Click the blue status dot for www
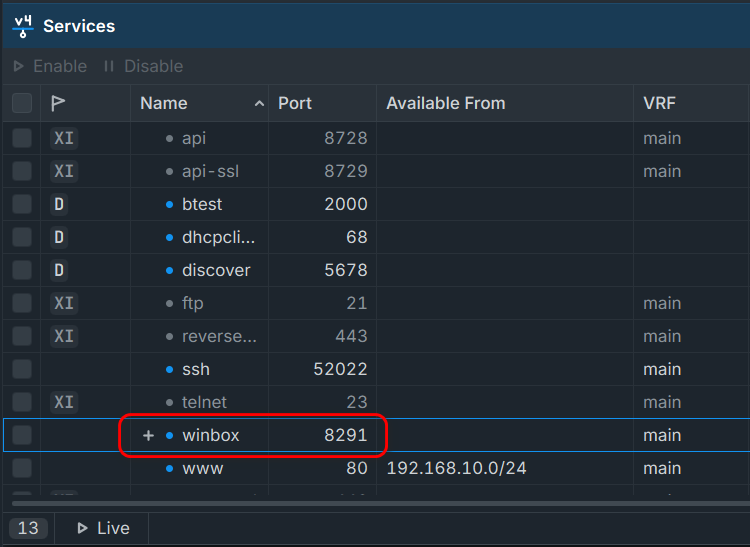Viewport: 750px width, 547px height. [x=169, y=468]
